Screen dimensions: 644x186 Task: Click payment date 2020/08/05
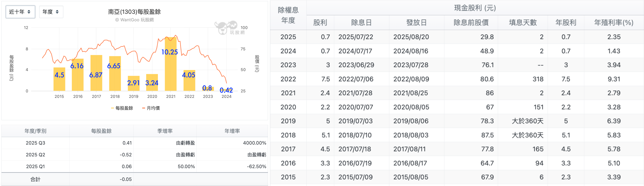(x=411, y=107)
